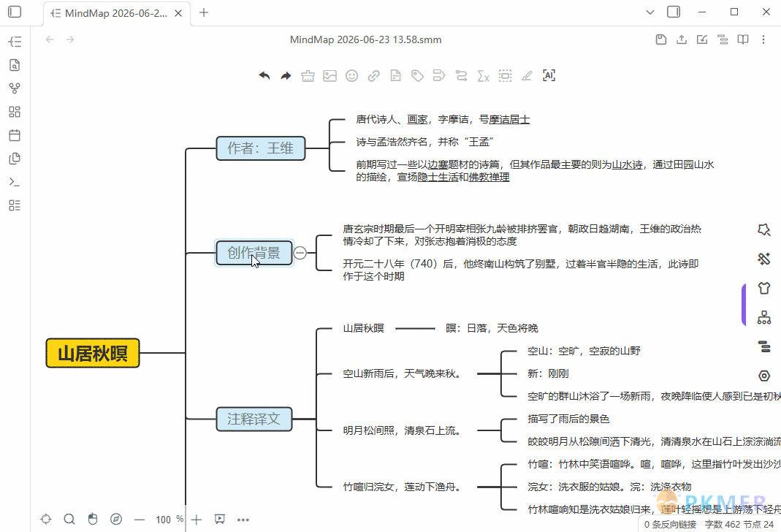
Task: Create an association line between nodes
Action: 461,76
